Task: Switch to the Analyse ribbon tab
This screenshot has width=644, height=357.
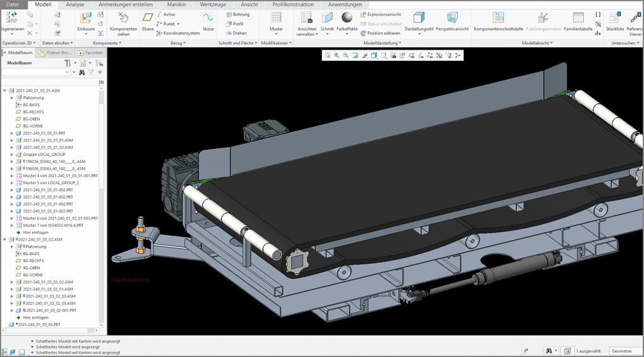Action: [75, 4]
